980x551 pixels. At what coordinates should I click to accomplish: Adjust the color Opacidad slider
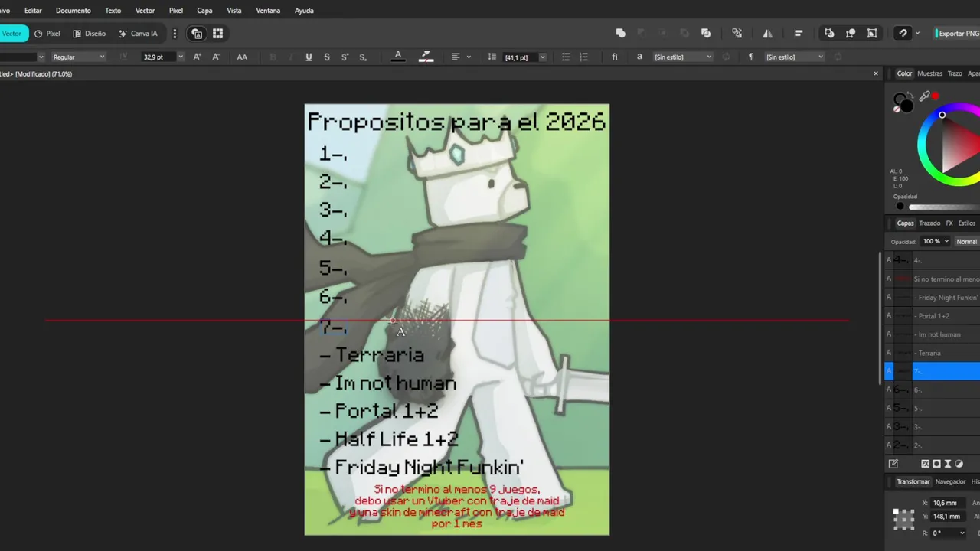click(x=944, y=206)
